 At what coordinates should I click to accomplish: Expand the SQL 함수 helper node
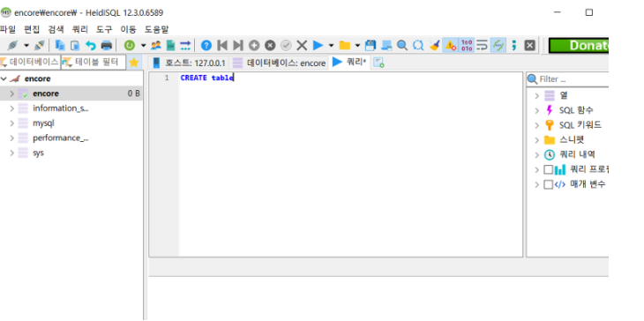coord(536,110)
